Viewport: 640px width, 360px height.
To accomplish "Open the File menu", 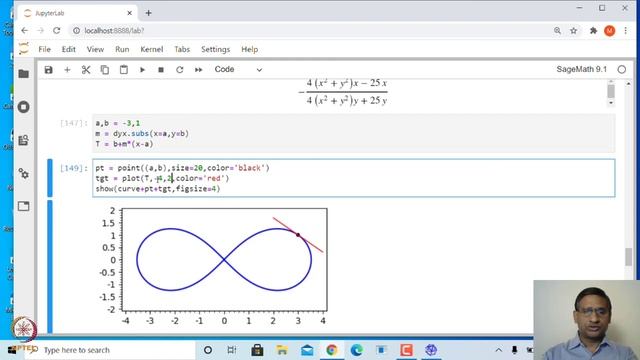I will 44,49.
